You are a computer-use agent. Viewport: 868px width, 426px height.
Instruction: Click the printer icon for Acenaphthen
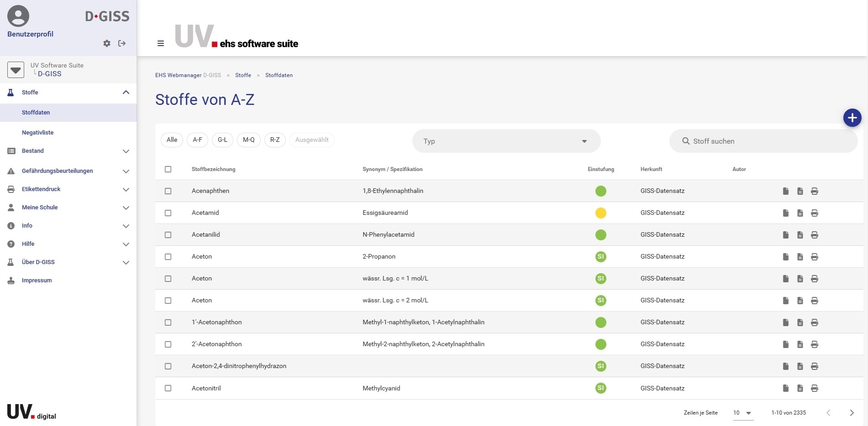click(x=814, y=191)
